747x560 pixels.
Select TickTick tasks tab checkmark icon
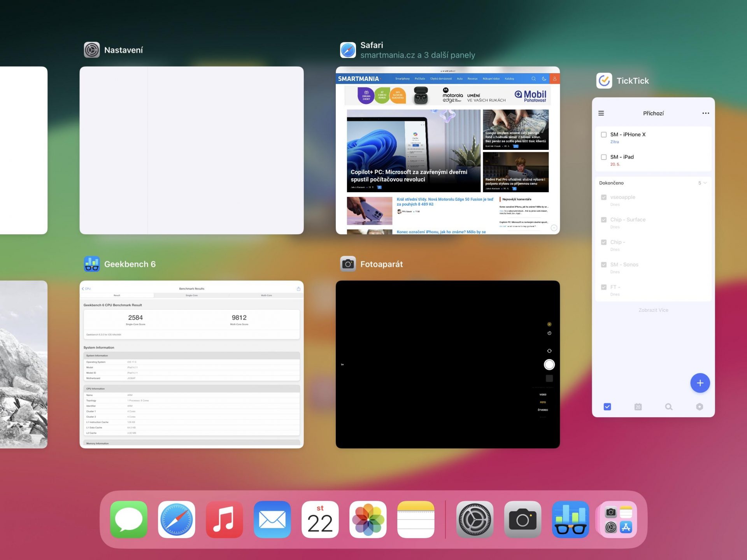tap(607, 407)
